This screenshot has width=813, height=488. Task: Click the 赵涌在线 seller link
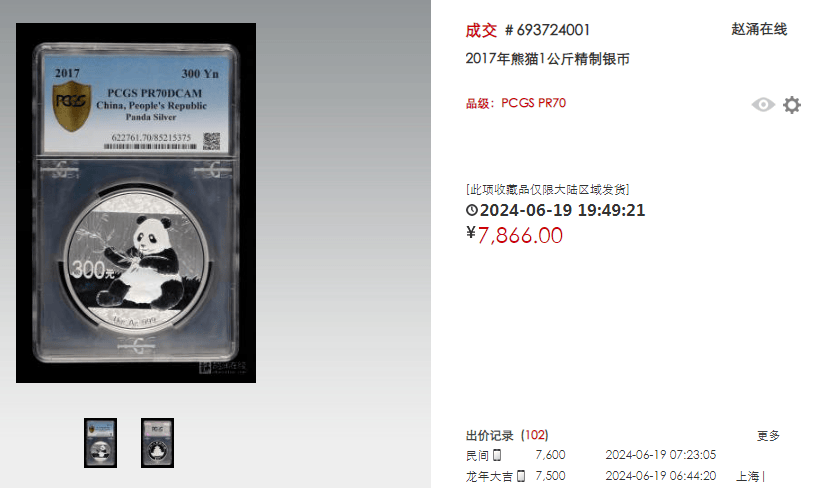click(x=759, y=29)
